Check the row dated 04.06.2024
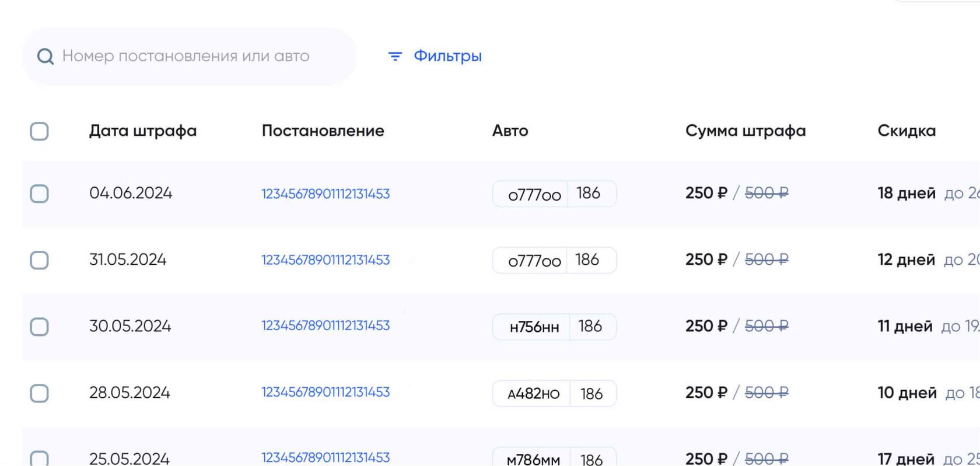The image size is (980, 466). (39, 194)
